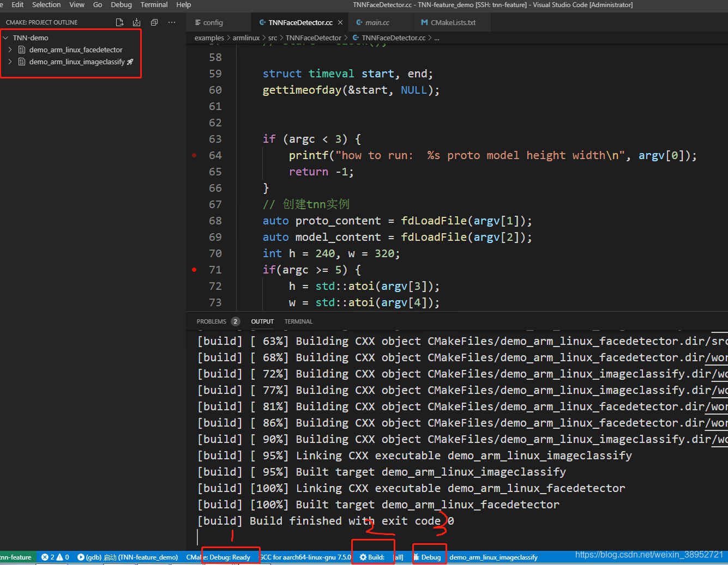This screenshot has height=565, width=728.
Task: Switch to the TERMINAL panel tab
Action: (298, 321)
